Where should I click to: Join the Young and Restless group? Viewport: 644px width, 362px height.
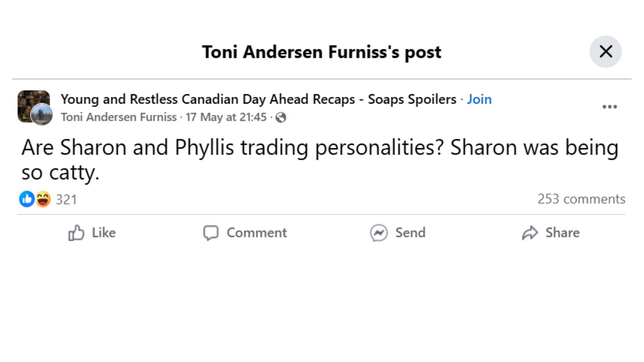coord(479,99)
